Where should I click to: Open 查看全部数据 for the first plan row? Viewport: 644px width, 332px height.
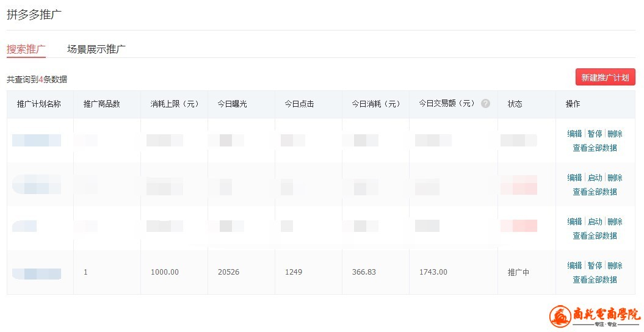click(x=595, y=148)
